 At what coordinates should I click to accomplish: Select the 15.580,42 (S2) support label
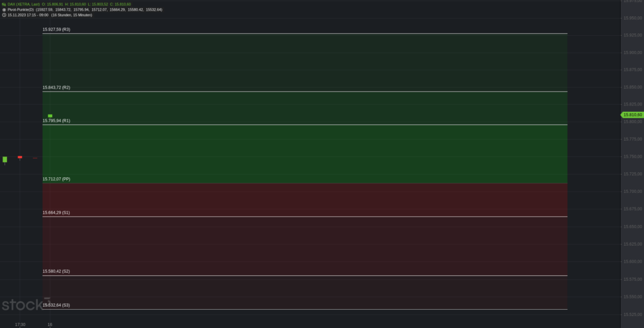56,271
